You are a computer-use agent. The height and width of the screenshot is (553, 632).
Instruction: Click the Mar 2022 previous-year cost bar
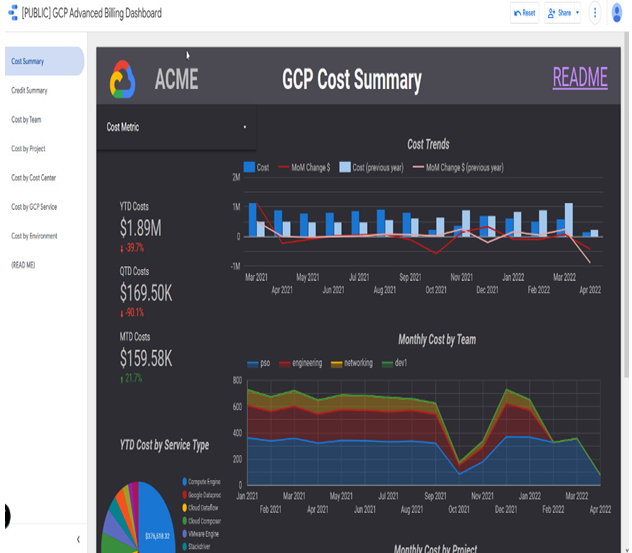pos(569,220)
